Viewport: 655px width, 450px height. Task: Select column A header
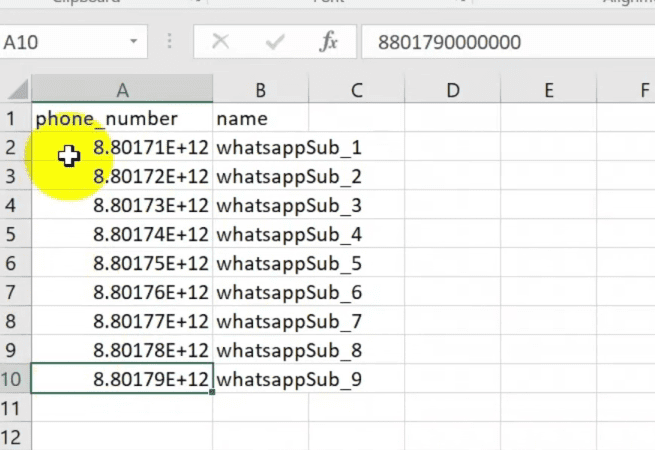click(x=122, y=90)
